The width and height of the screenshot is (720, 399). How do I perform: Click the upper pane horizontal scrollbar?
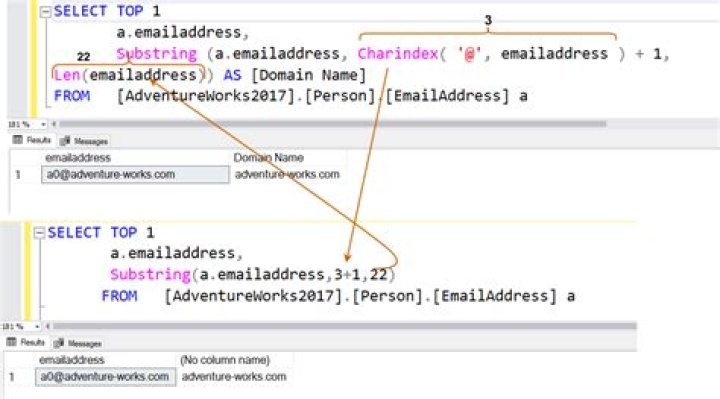(x=332, y=124)
